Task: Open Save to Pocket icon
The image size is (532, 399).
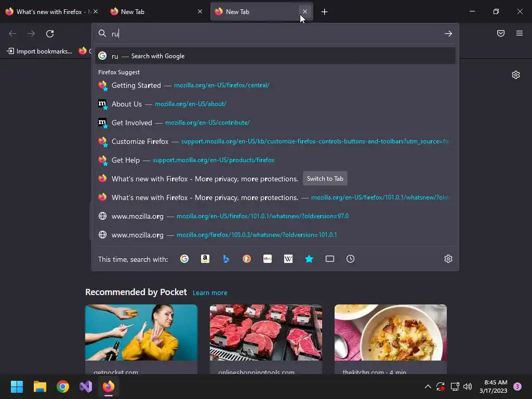Action: 501,33
